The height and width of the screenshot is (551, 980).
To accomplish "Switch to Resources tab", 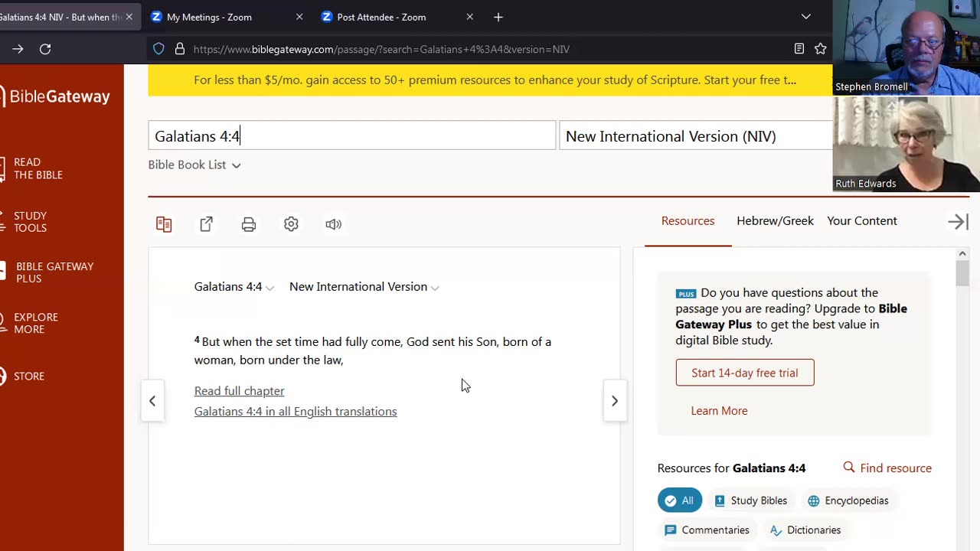I will (x=688, y=220).
